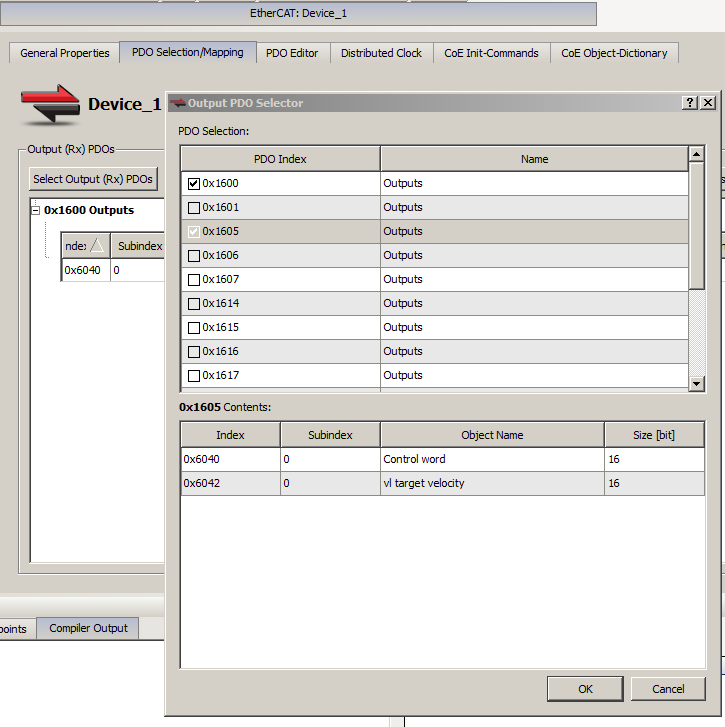Uncheck the 0x1600 PDO checkbox
This screenshot has width=725, height=727.
coord(194,184)
